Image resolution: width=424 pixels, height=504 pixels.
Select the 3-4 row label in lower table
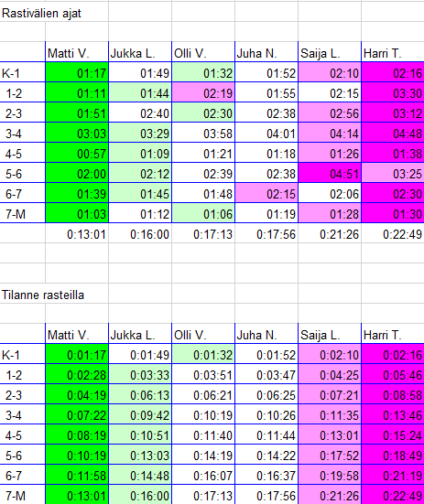[23, 415]
